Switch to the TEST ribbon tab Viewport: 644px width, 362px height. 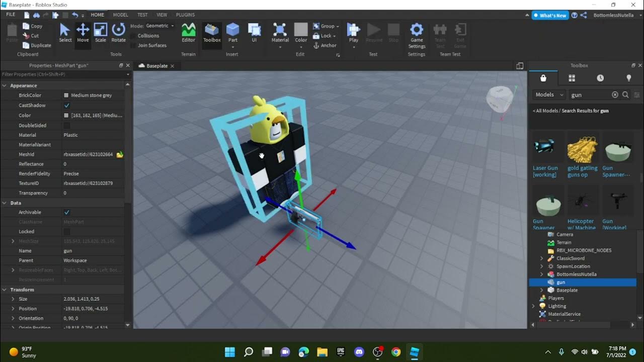tap(142, 15)
